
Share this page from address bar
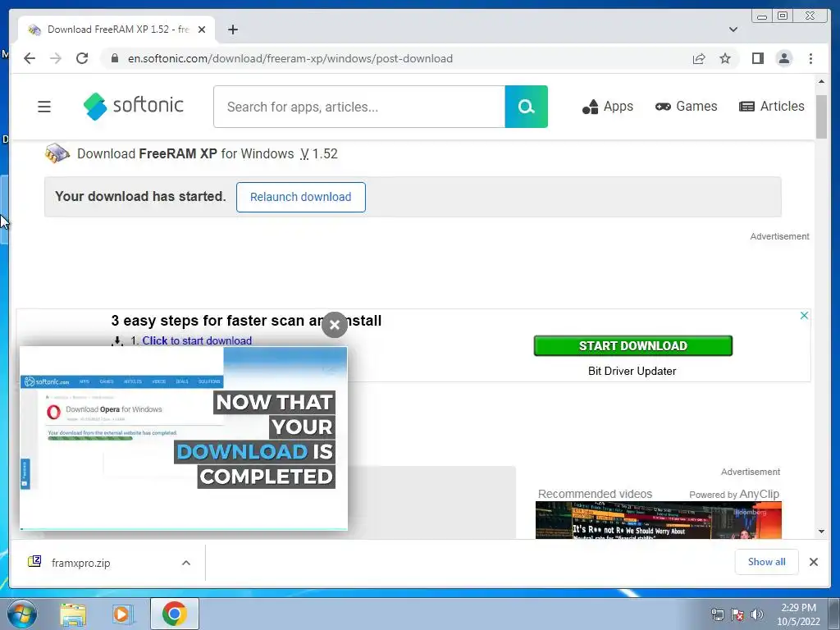699,58
